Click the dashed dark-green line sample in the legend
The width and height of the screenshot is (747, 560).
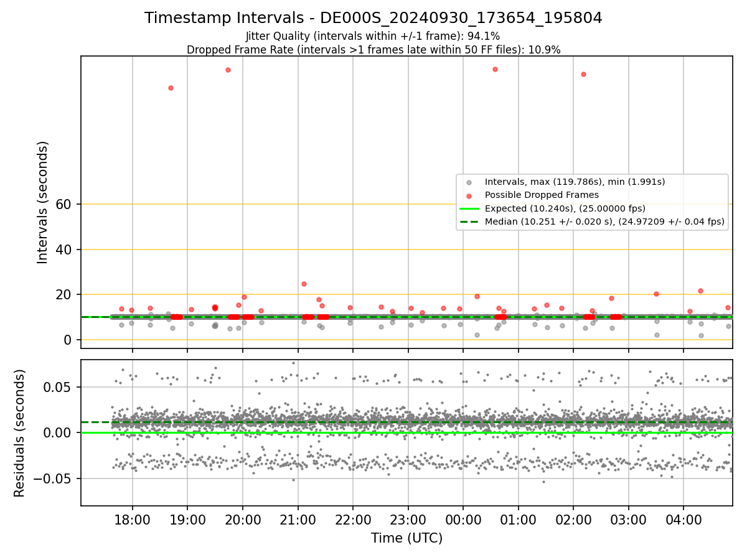point(469,222)
